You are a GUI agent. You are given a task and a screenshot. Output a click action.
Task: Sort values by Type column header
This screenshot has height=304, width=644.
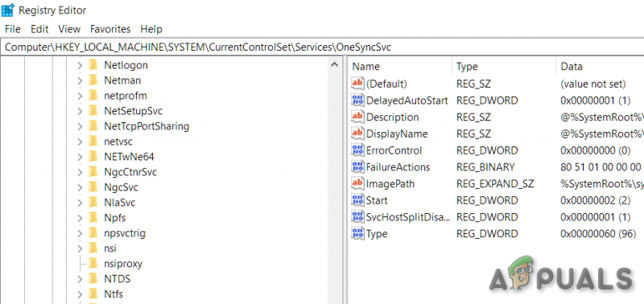click(x=504, y=67)
